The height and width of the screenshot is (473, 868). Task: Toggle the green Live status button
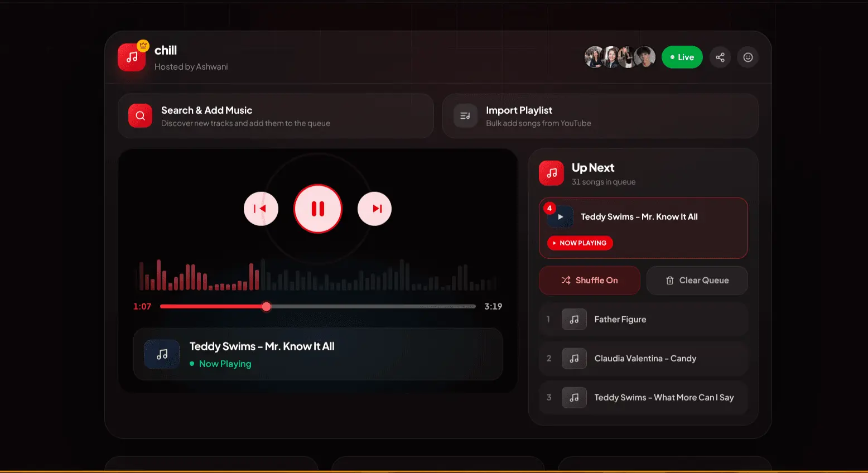click(x=682, y=57)
